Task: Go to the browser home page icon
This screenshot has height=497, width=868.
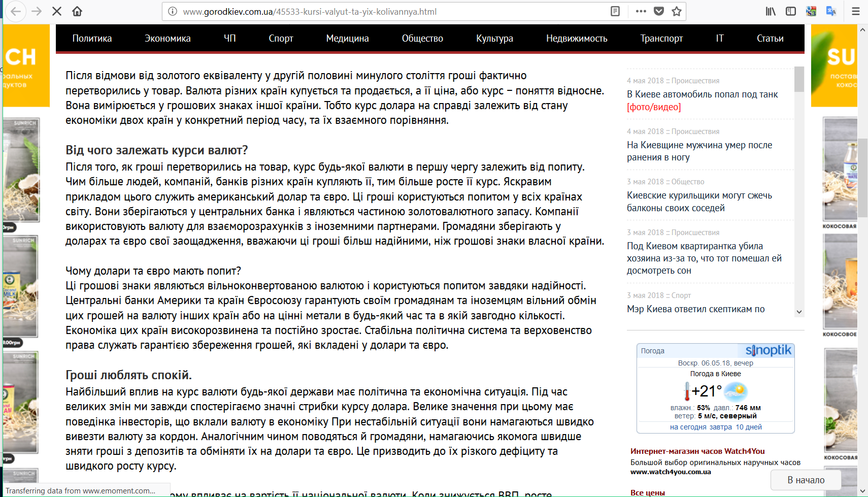Action: (77, 11)
